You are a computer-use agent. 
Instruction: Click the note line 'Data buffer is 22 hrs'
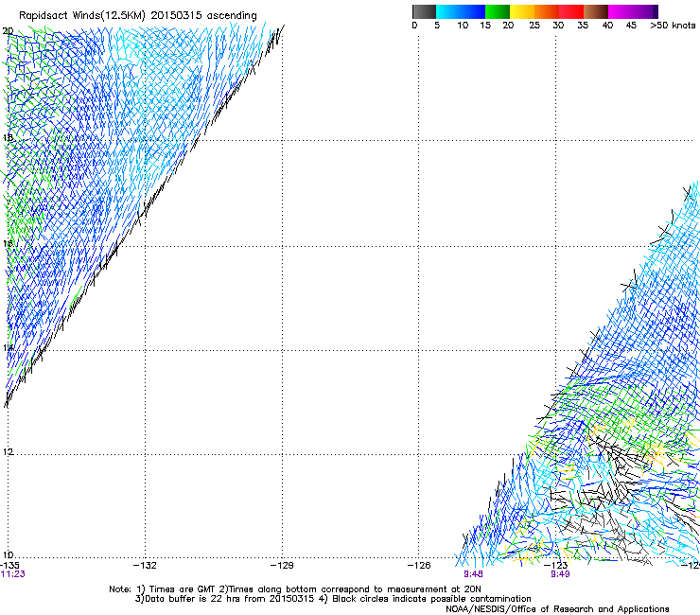[333, 599]
